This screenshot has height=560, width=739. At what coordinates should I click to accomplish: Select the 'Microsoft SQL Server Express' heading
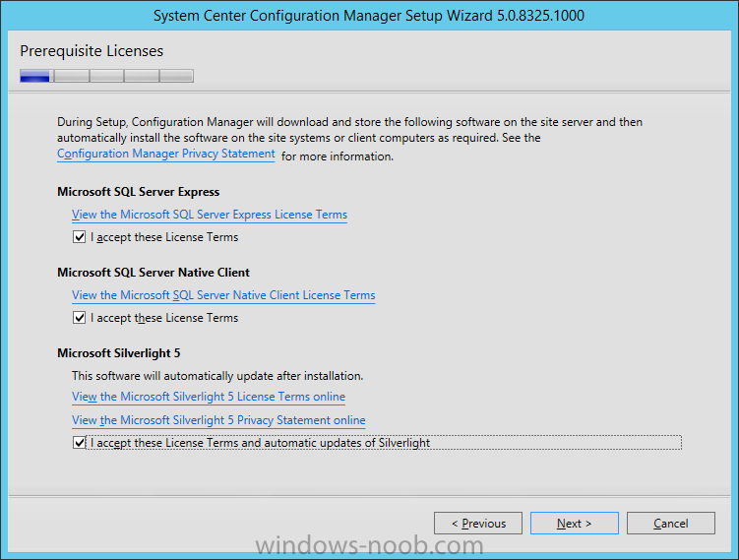(139, 192)
